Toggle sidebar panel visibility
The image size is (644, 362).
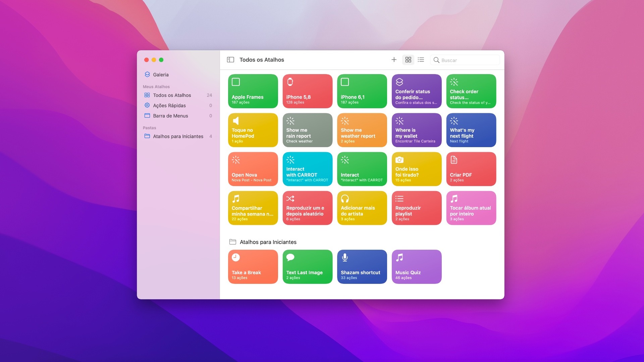231,60
